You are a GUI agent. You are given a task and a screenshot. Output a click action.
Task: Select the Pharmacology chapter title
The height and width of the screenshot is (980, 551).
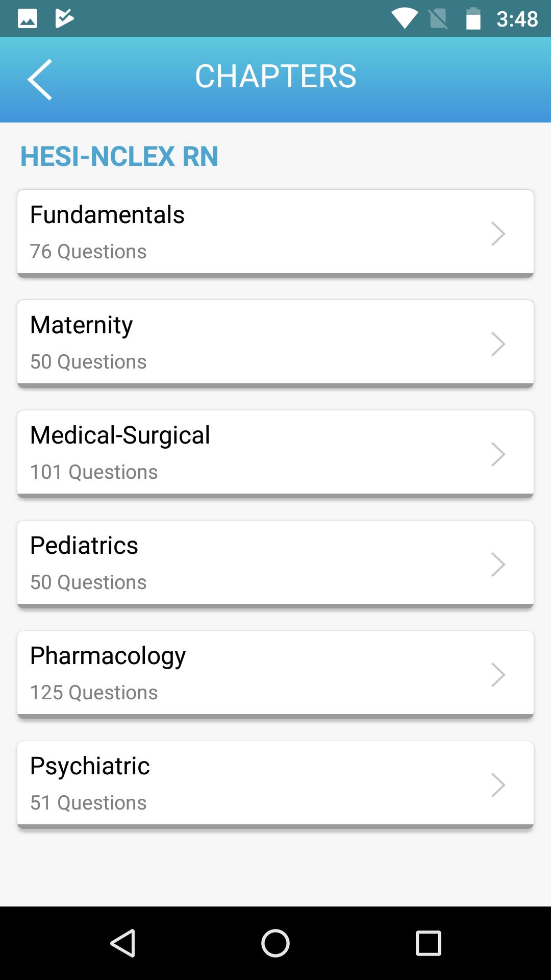108,656
